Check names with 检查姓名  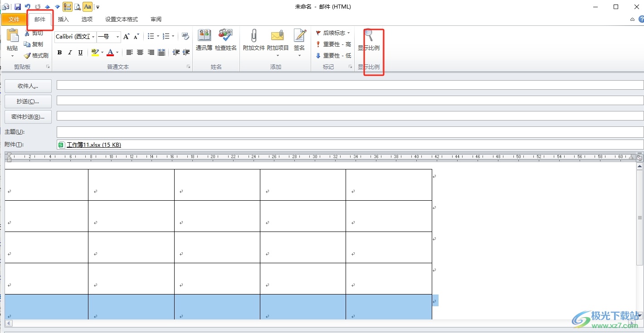pos(226,40)
